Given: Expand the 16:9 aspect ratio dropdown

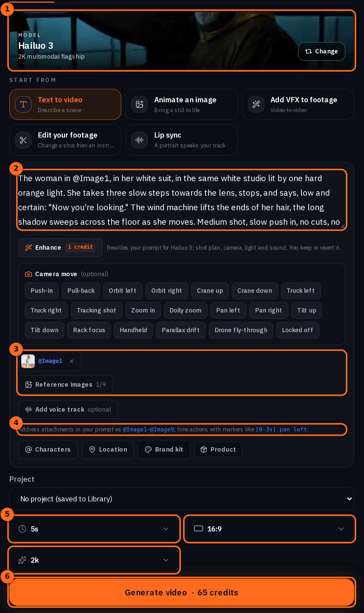Looking at the screenshot, I should [x=270, y=529].
